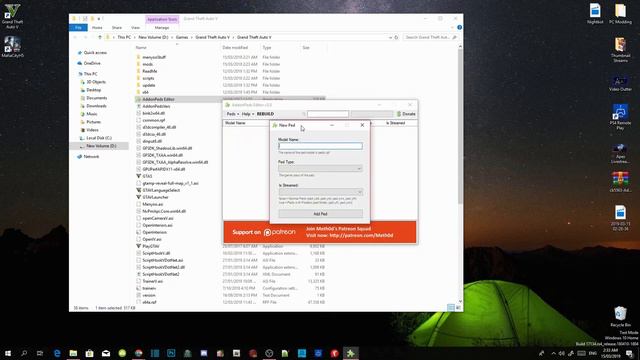640x360 pixels.
Task: Open the Grand Theft Auto V desktop shortcut
Action: [12, 16]
